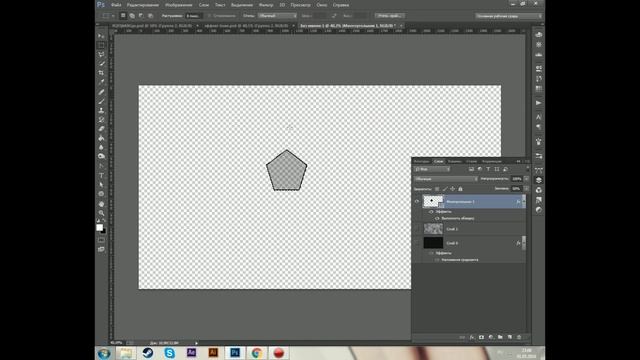Image resolution: width=640 pixels, height=360 pixels.
Task: Select the Paint Bucket tool
Action: 101,138
